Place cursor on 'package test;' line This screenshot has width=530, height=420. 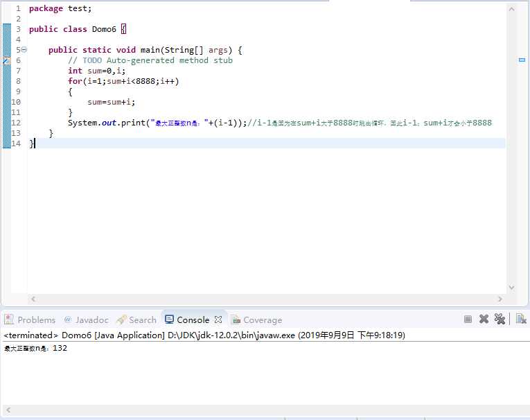coord(60,8)
